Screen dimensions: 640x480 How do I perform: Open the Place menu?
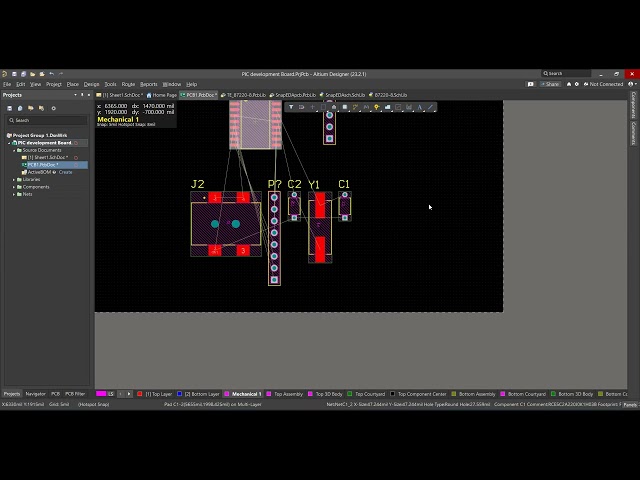[73, 84]
